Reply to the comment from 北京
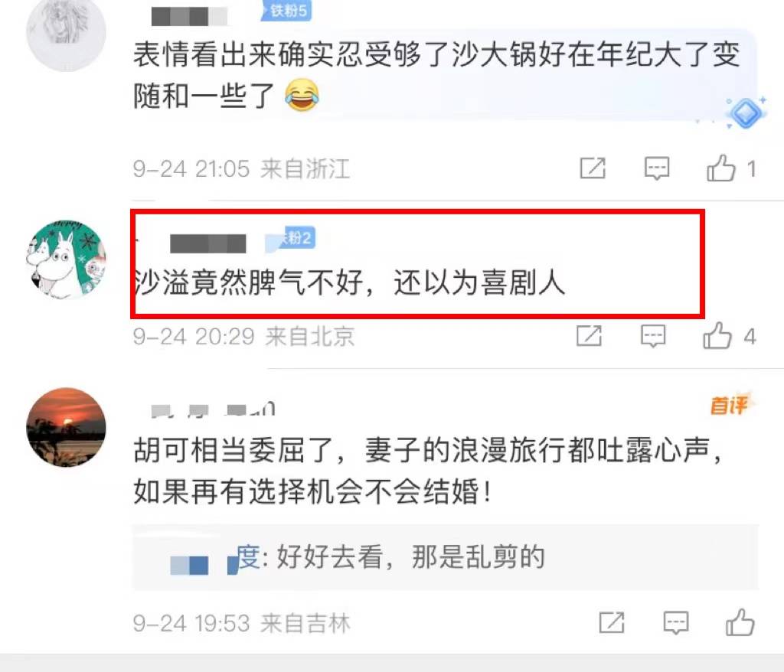The width and height of the screenshot is (784, 672). [x=653, y=335]
